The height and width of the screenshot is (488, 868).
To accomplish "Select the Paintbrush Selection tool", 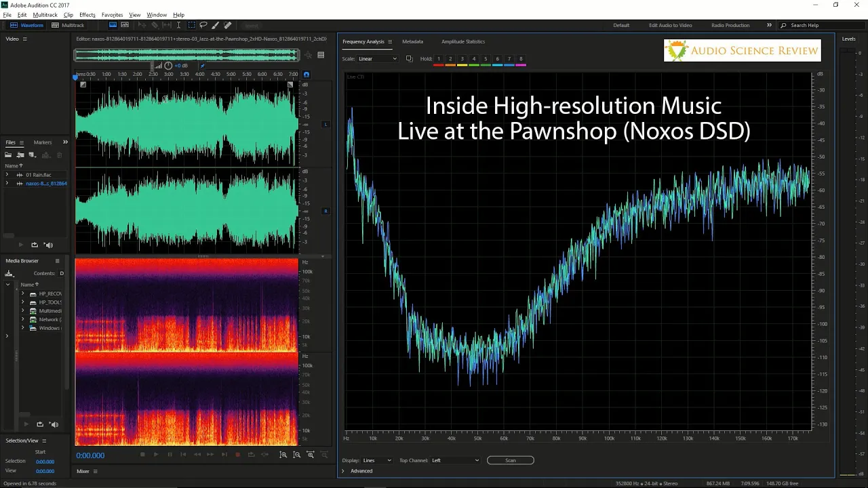I will click(x=216, y=25).
